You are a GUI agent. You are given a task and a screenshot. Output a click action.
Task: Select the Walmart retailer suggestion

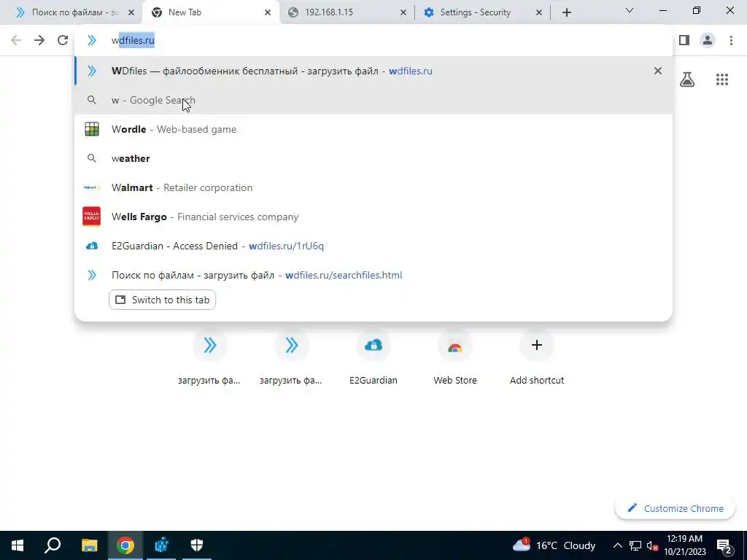(373, 187)
